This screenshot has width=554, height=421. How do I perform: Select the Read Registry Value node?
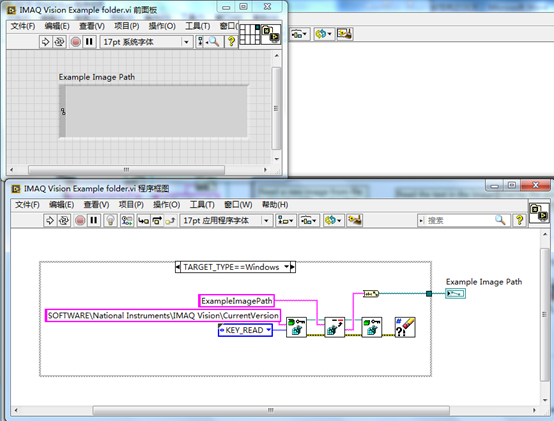coord(335,327)
